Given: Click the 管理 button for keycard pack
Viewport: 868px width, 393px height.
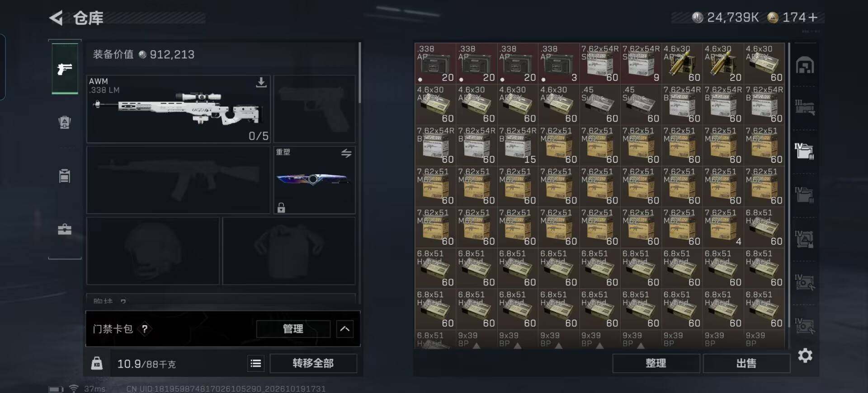Looking at the screenshot, I should (293, 329).
